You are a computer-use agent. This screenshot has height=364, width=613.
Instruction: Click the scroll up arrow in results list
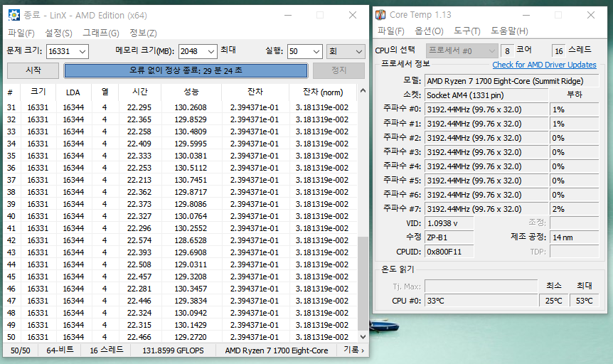coord(363,91)
